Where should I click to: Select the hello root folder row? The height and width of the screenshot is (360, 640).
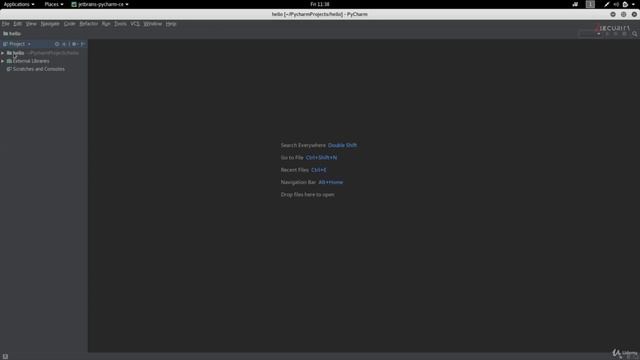[x=44, y=53]
